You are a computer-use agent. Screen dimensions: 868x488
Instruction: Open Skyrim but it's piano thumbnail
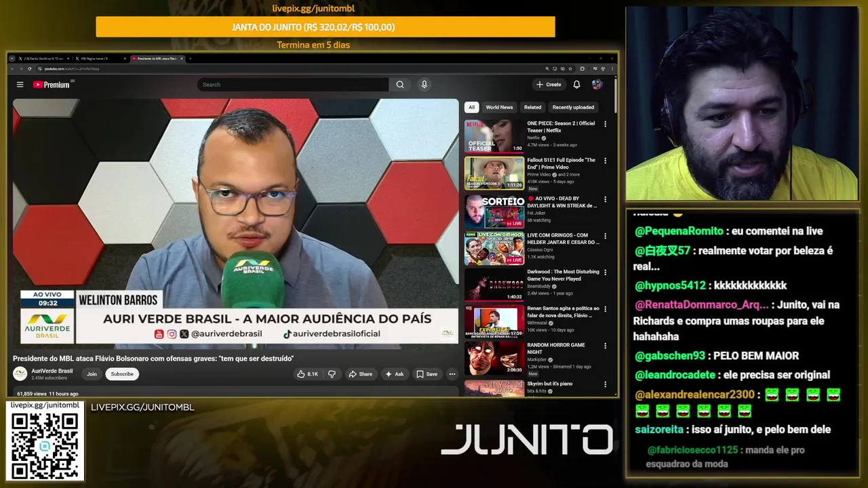[494, 388]
